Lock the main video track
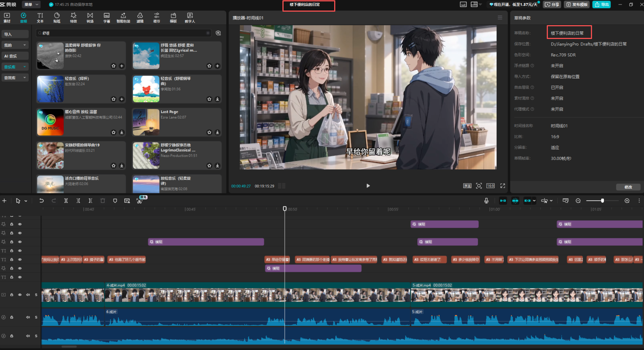Viewport: 644px width, 350px height. [x=12, y=295]
